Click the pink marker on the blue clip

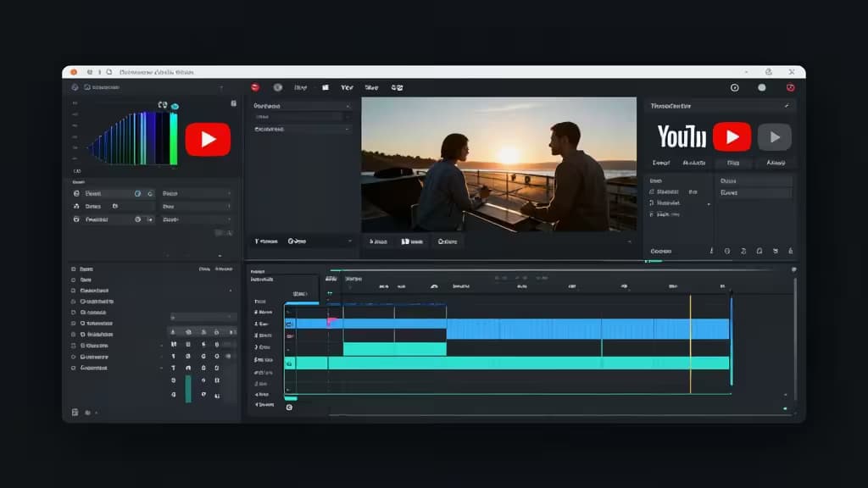[331, 321]
